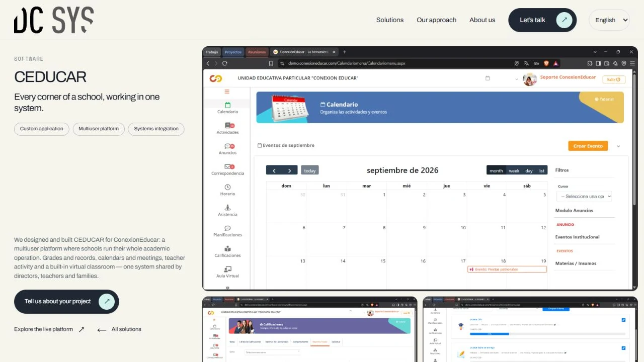The width and height of the screenshot is (644, 362).
Task: Switch calendar to month view
Action: (x=496, y=170)
